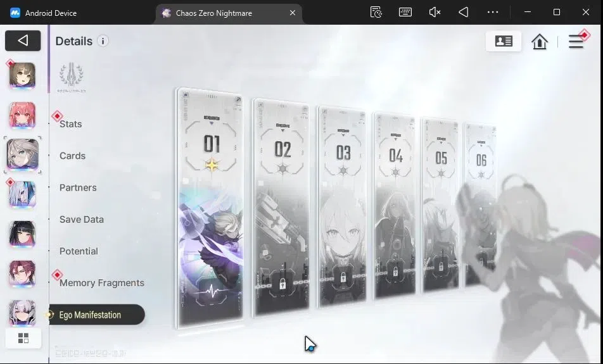Select locked Ego Manifestation panel 04
The height and width of the screenshot is (364, 603).
pyautogui.click(x=395, y=206)
